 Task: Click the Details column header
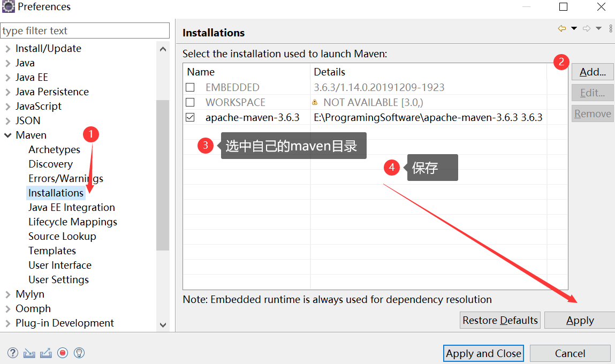[330, 72]
